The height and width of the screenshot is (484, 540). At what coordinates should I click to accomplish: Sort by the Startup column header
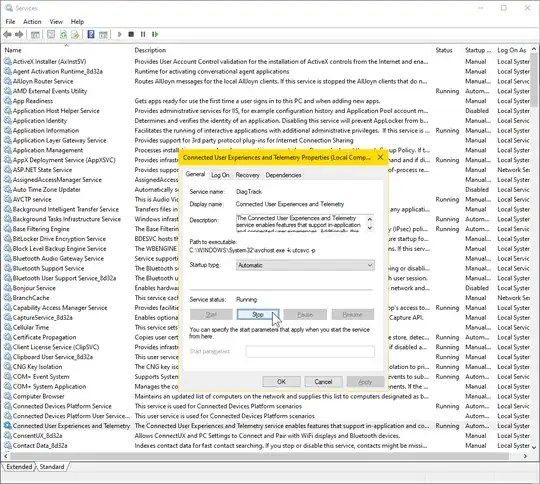click(x=479, y=50)
